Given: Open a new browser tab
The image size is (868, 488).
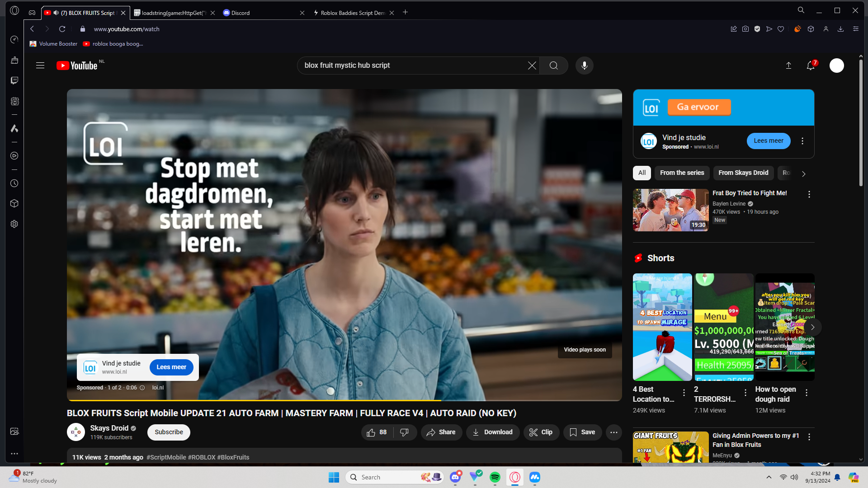Looking at the screenshot, I should 406,13.
